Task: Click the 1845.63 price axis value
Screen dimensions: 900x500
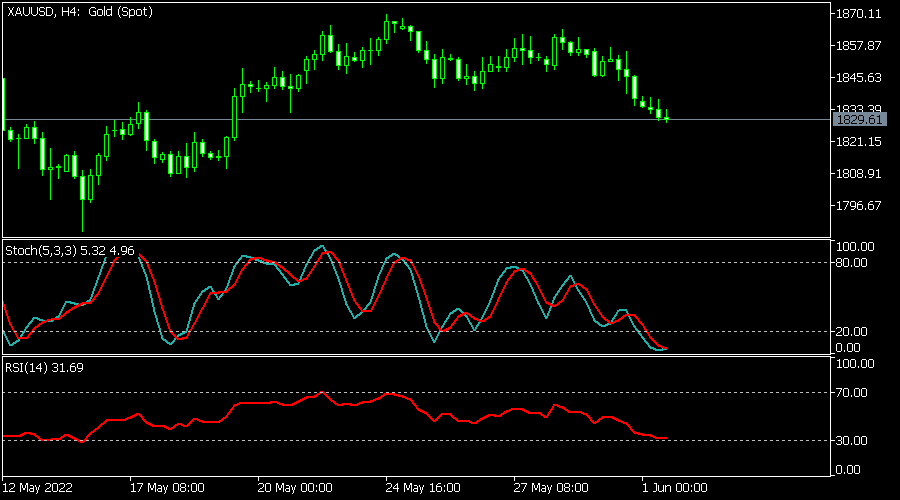Action: tap(858, 77)
